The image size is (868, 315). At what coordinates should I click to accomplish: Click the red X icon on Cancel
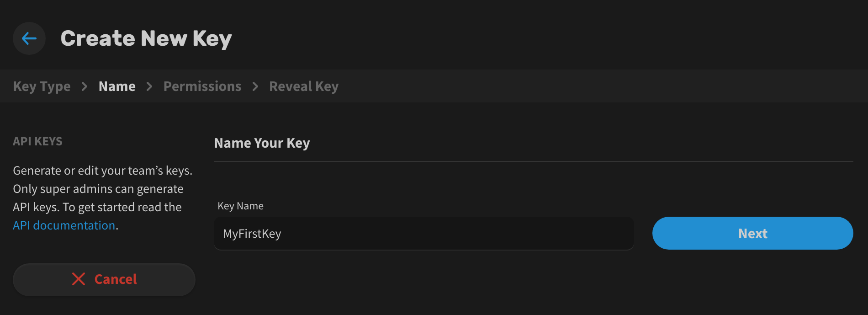pos(79,279)
